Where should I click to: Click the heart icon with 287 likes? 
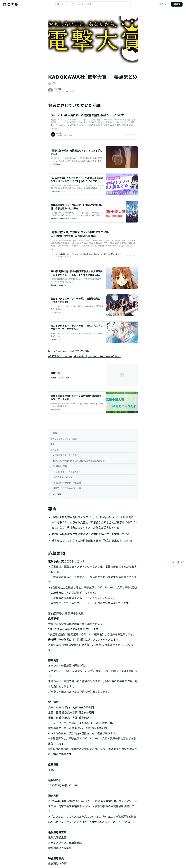pyautogui.click(x=52, y=129)
